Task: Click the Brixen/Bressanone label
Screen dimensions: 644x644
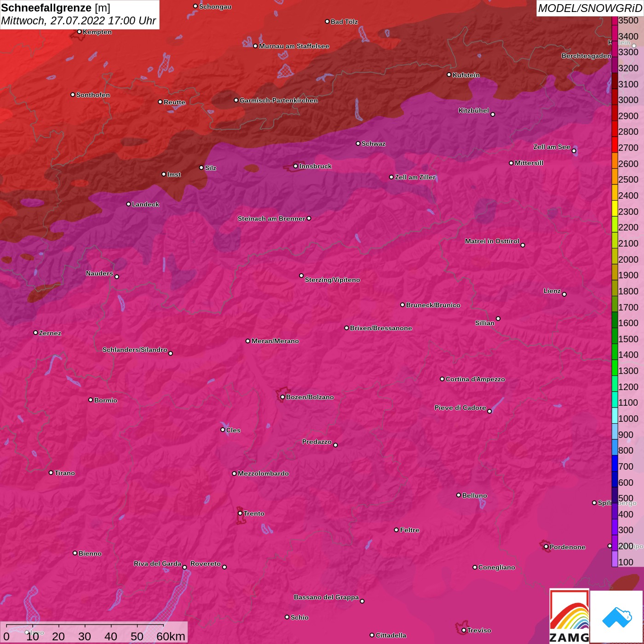Action: pos(381,328)
